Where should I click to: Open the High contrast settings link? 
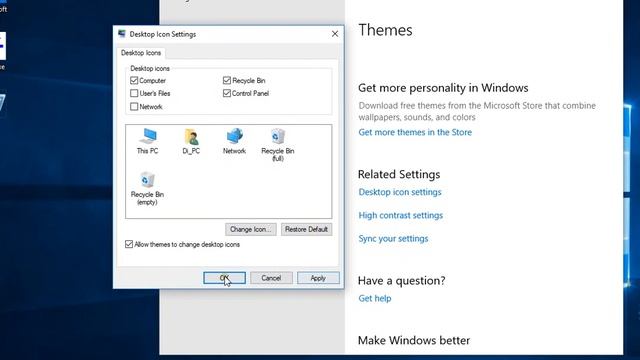pos(400,215)
